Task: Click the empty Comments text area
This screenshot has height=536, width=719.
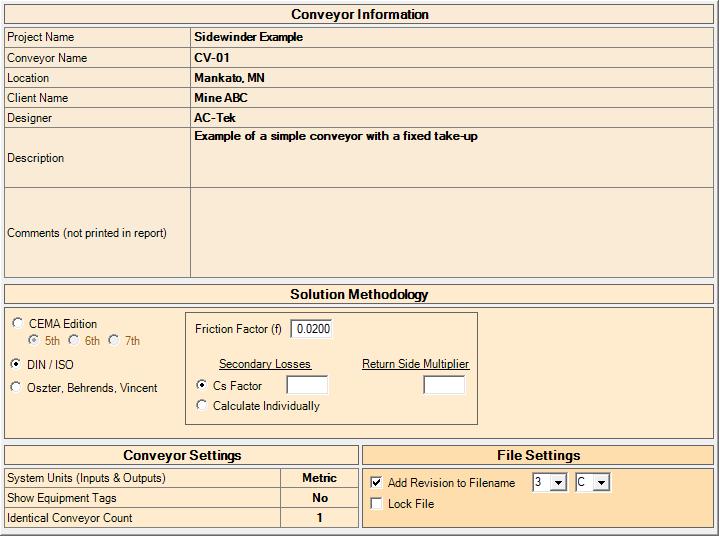Action: tap(450, 232)
